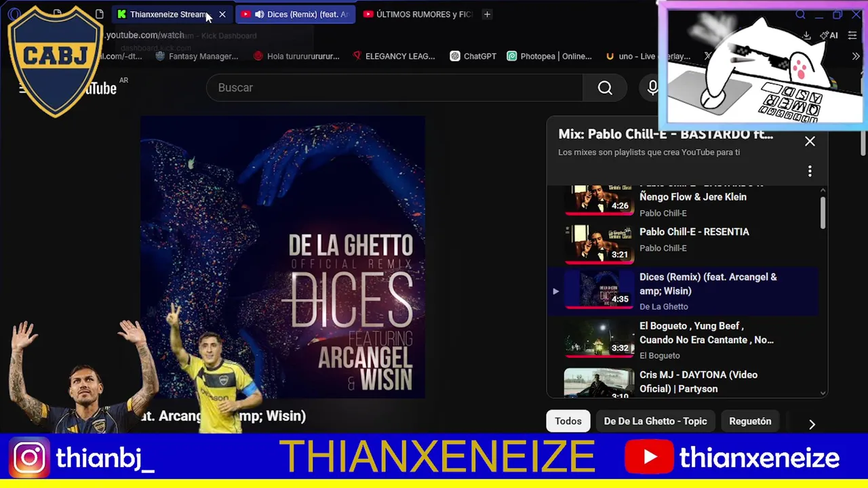This screenshot has height=488, width=868.
Task: Show more bookmarks with the overflow chevron
Action: [x=856, y=56]
